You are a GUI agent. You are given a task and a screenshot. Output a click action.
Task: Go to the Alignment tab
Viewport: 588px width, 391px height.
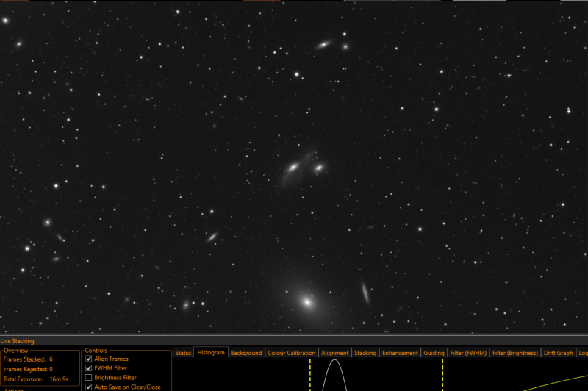335,353
